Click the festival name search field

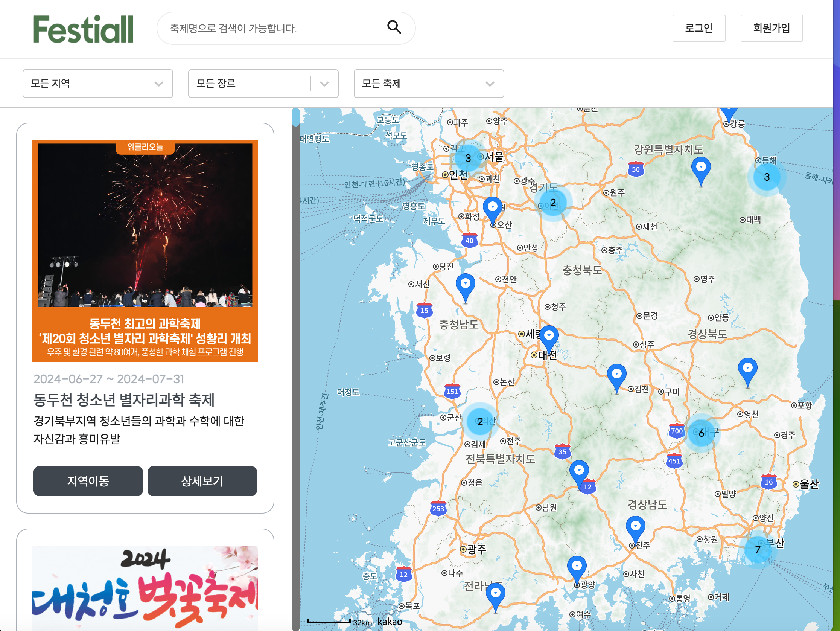[x=274, y=28]
